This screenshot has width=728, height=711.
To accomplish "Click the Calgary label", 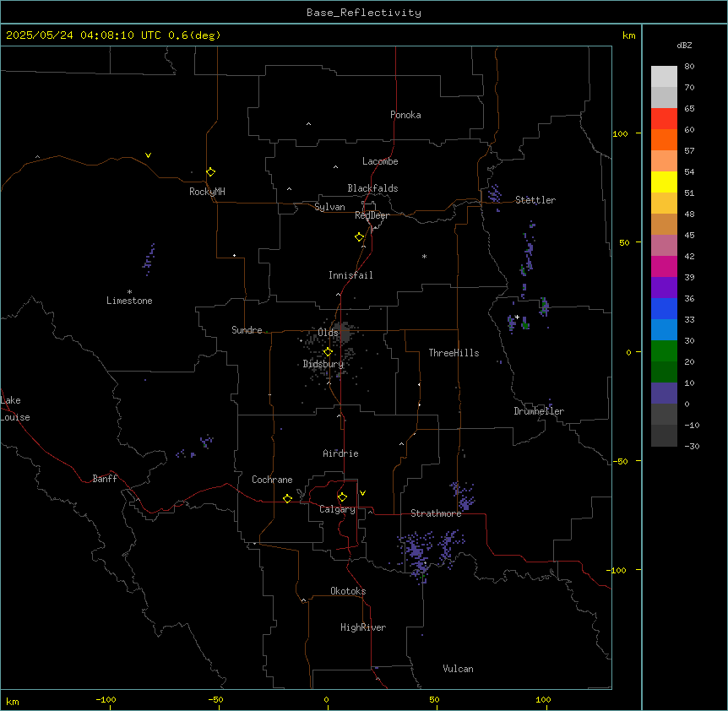I will [337, 509].
